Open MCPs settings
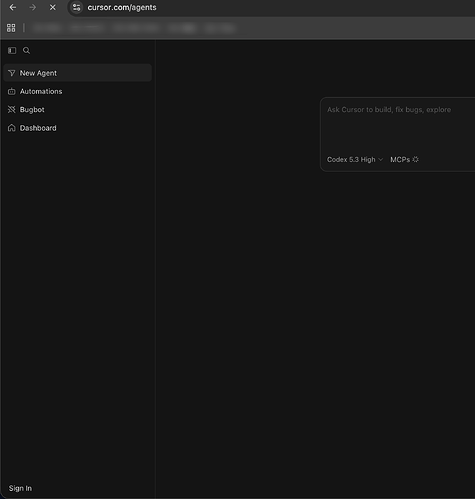The image size is (475, 499). (404, 160)
